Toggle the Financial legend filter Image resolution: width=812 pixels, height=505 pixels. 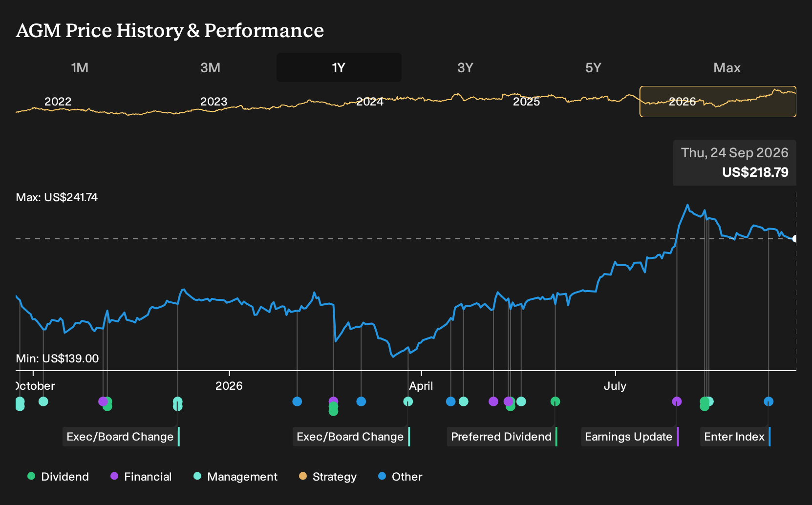(x=141, y=477)
